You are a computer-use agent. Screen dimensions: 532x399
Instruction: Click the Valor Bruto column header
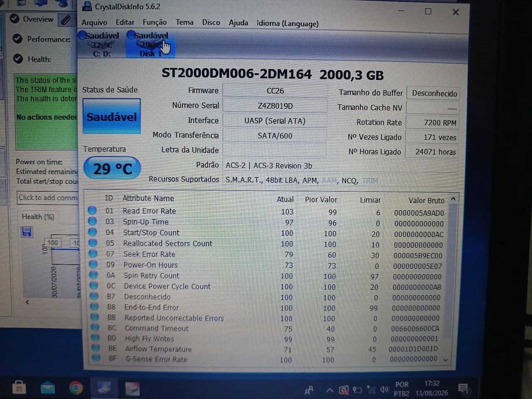[x=426, y=200]
